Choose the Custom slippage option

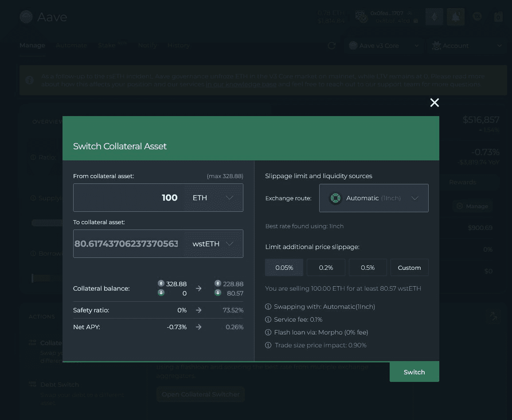pos(410,268)
